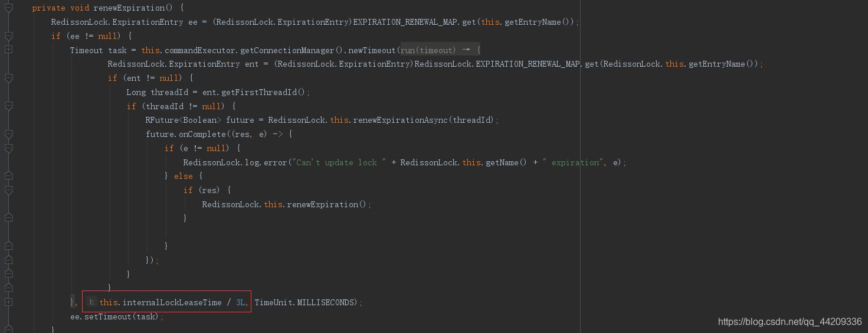Click the 'run(timeout) ->' folded lambda hint
Image resolution: width=868 pixels, height=333 pixels.
[440, 50]
